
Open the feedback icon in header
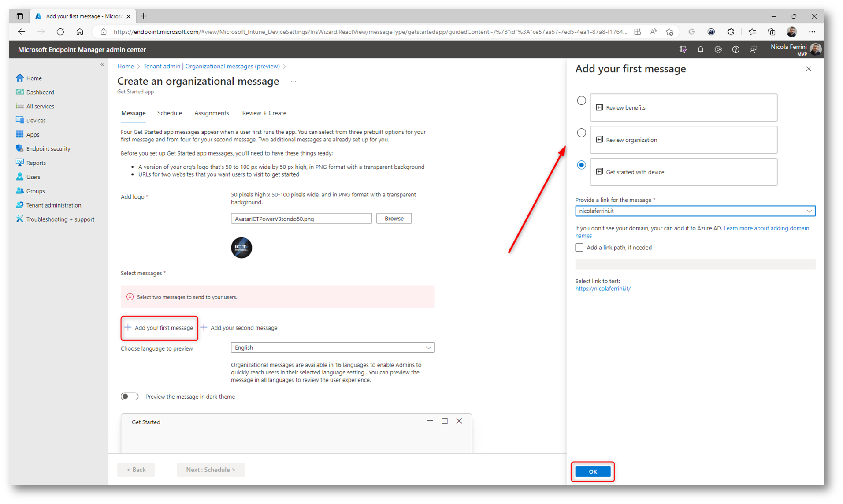point(753,49)
